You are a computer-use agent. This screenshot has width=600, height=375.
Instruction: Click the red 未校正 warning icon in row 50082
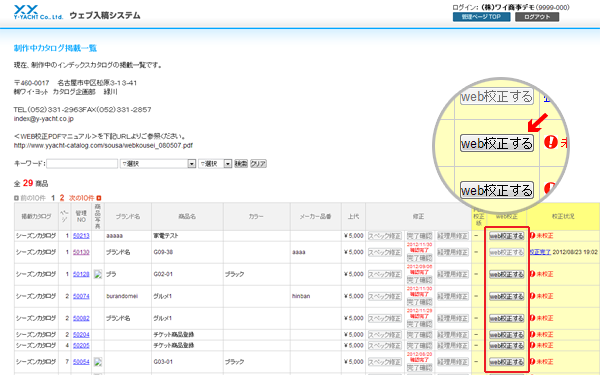click(x=532, y=318)
